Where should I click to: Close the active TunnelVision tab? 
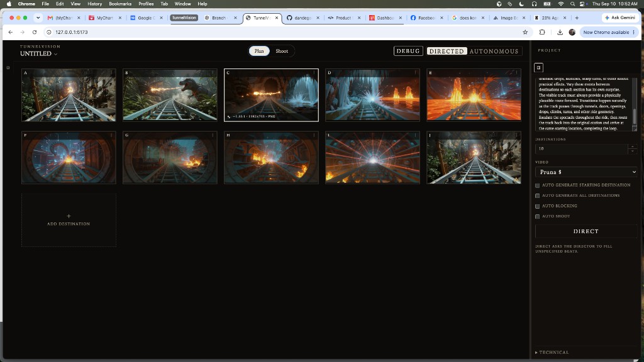[x=277, y=18]
